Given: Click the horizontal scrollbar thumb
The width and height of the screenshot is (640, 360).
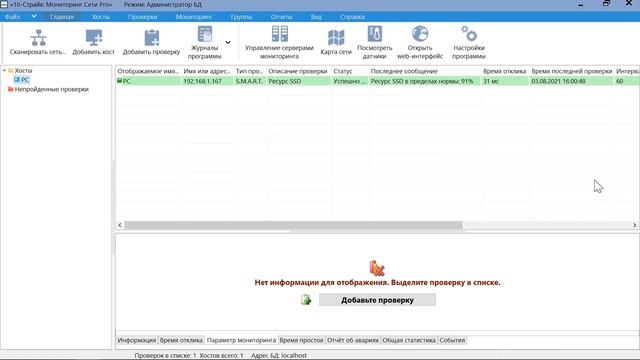Looking at the screenshot, I should coord(293,225).
